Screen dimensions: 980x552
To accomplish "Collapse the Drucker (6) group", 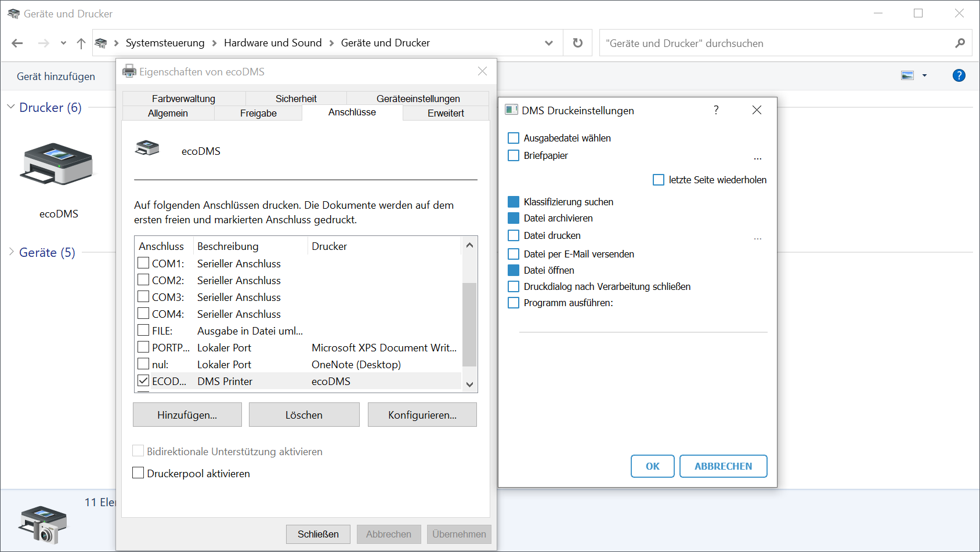I will [11, 107].
